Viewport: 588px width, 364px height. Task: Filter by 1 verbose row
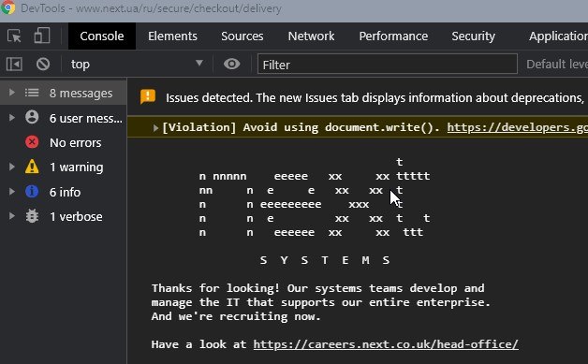[63, 217]
